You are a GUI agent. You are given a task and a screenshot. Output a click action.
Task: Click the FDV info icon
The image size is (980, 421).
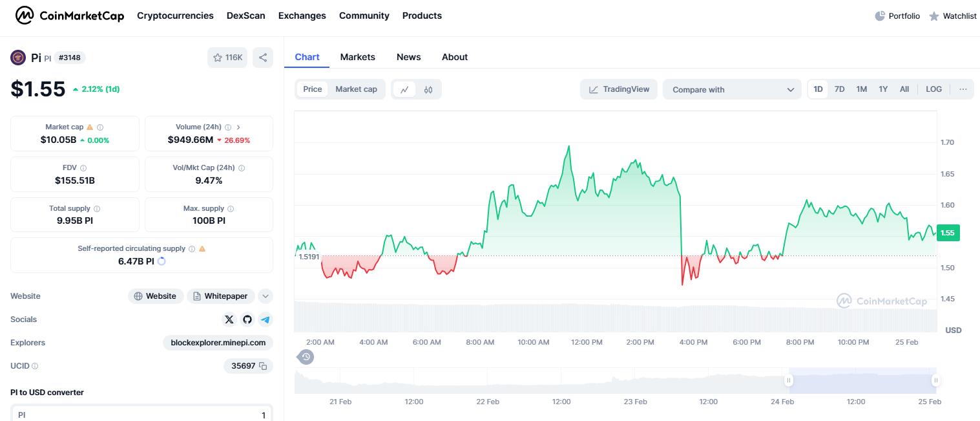click(83, 168)
